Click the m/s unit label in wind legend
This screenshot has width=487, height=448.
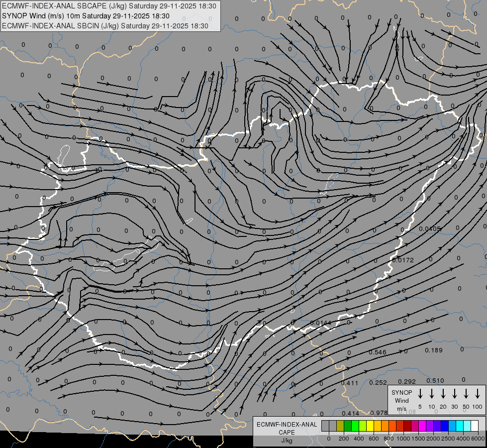401,409
